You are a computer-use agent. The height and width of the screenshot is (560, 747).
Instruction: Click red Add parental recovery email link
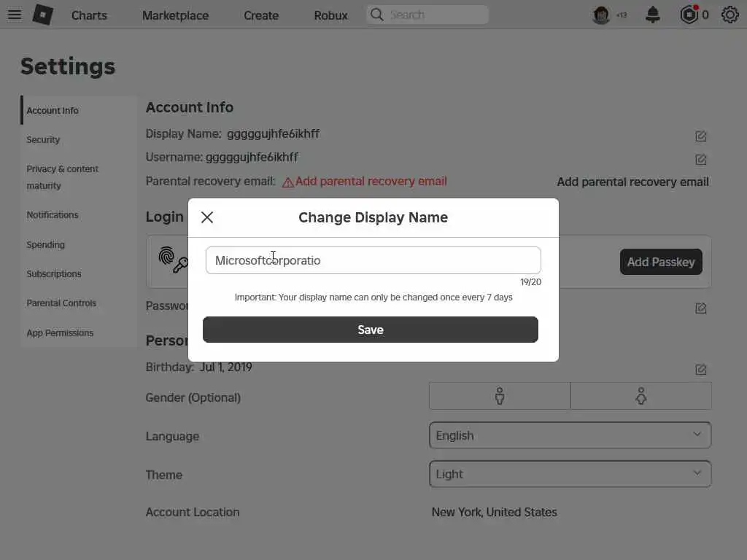(371, 182)
